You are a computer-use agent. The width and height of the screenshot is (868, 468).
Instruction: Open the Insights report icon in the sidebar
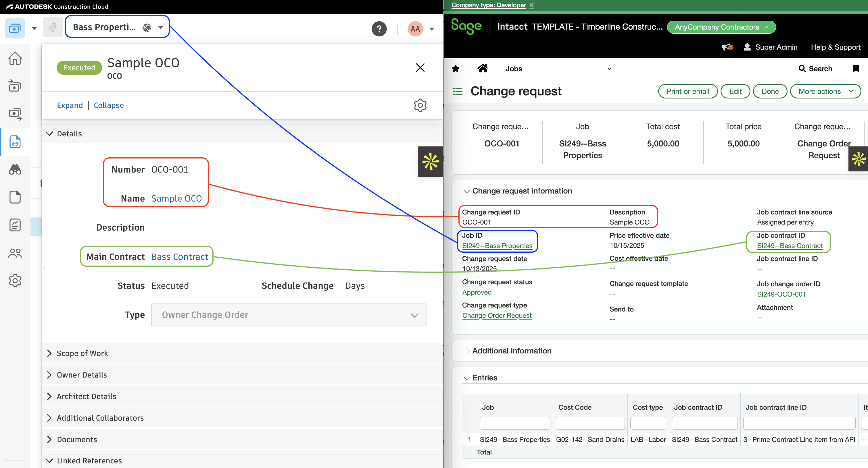point(16,225)
